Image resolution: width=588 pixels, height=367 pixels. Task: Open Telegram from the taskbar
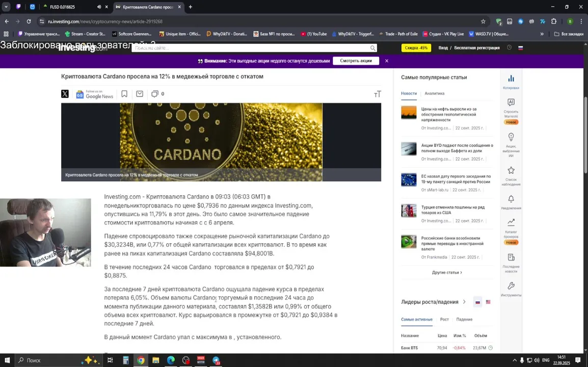216,360
